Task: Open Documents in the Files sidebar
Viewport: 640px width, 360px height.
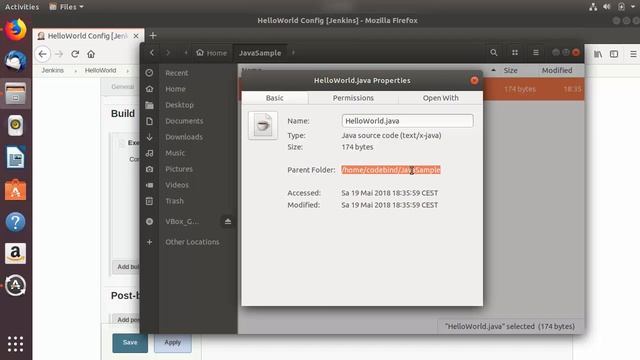Action: pyautogui.click(x=184, y=121)
